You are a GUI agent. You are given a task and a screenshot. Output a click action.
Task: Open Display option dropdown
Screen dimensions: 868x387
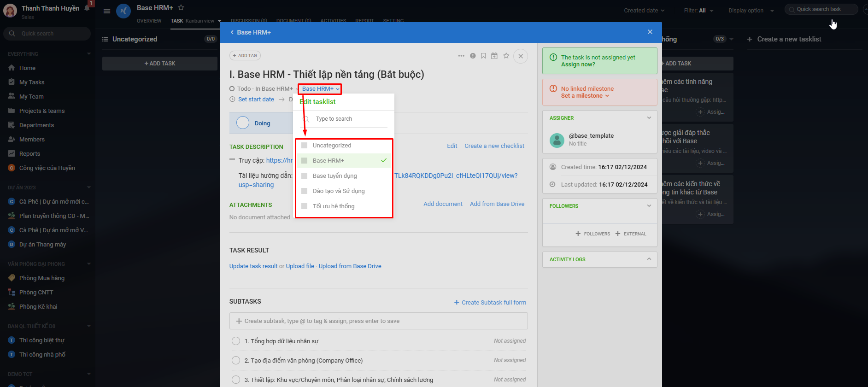coord(751,10)
